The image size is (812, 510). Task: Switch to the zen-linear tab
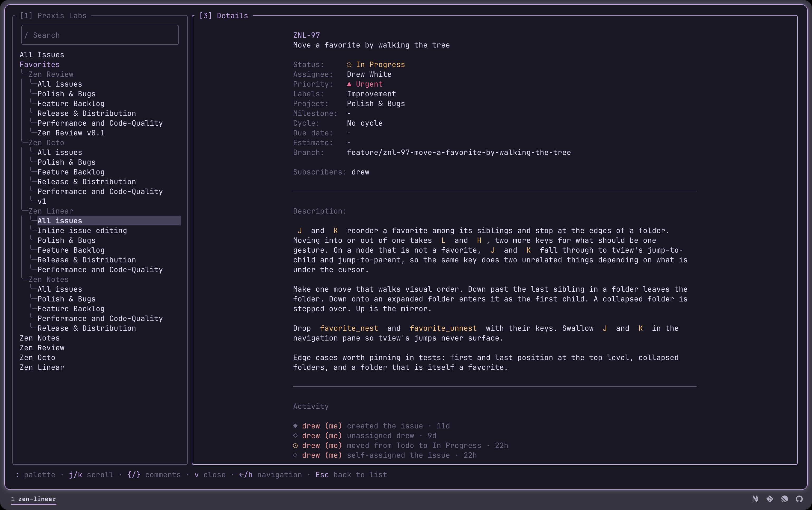[x=34, y=499]
